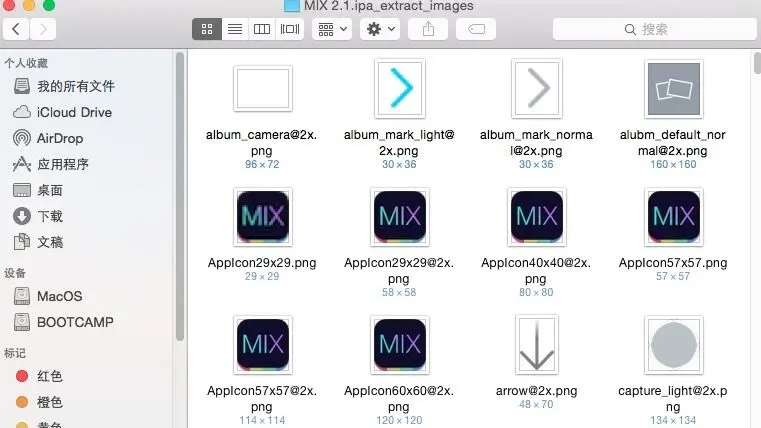This screenshot has width=761, height=428.
Task: Select album_mark_light@2x.png blue chevron icon
Action: (399, 88)
